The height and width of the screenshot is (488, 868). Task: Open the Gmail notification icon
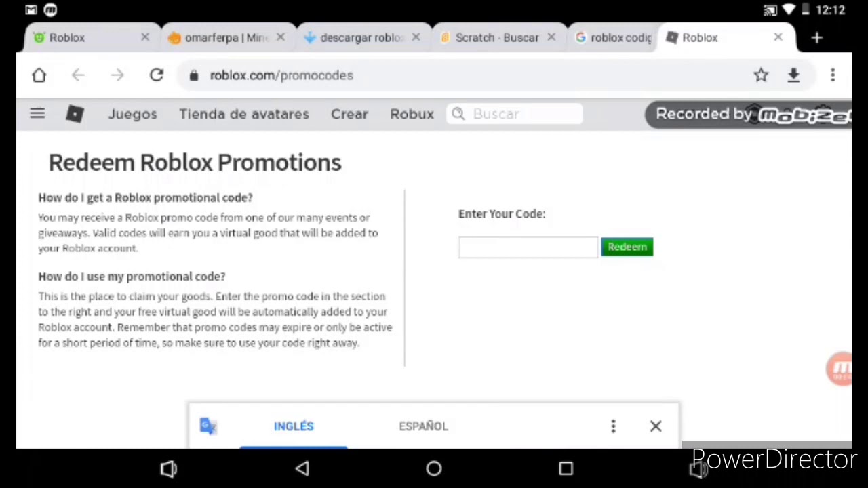click(x=31, y=10)
